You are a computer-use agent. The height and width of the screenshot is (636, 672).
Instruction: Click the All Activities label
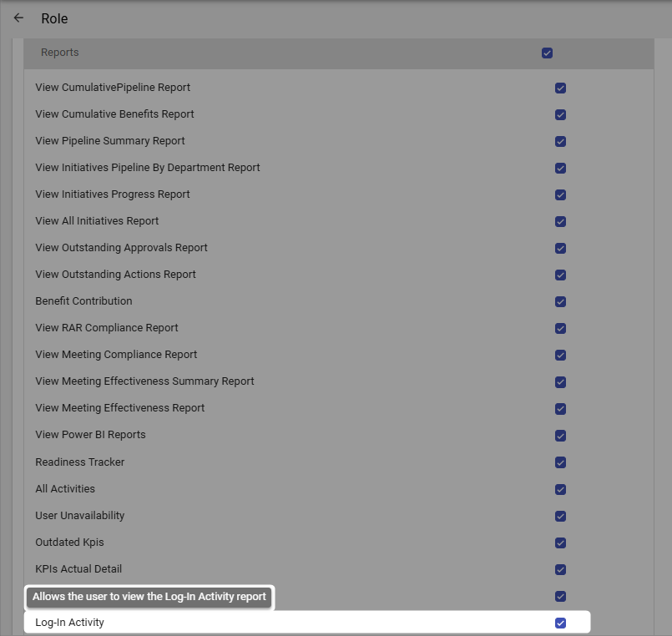[65, 488]
